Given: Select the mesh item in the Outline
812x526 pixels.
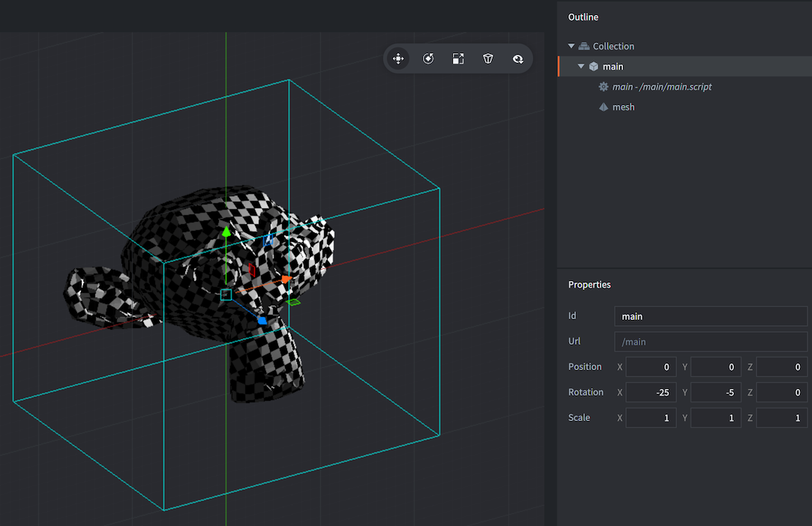Looking at the screenshot, I should point(624,106).
